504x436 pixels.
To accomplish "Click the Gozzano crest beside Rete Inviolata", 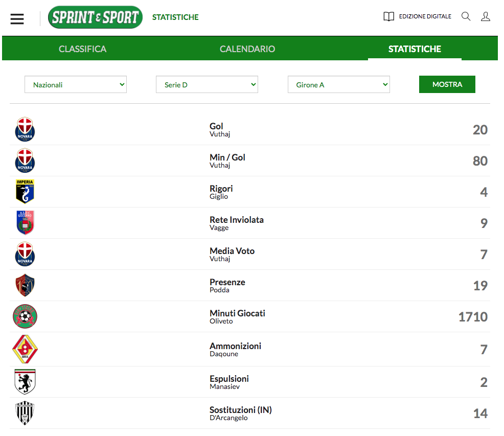I will [25, 223].
